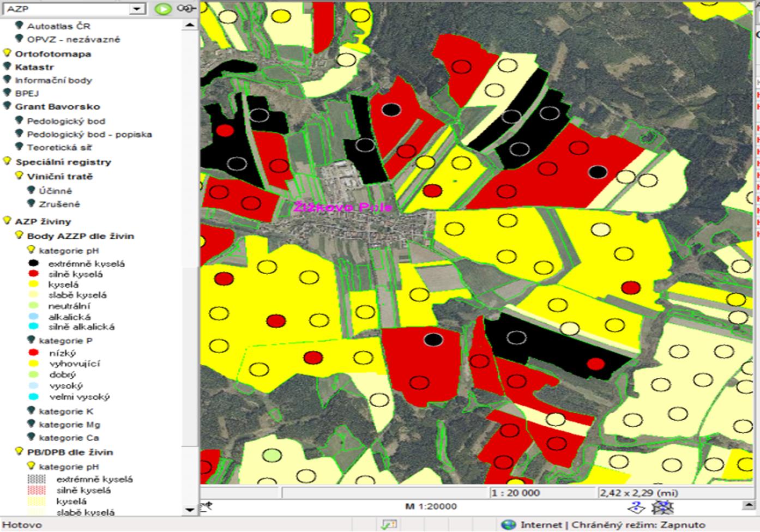Click the dobrý legend entry

(62, 374)
